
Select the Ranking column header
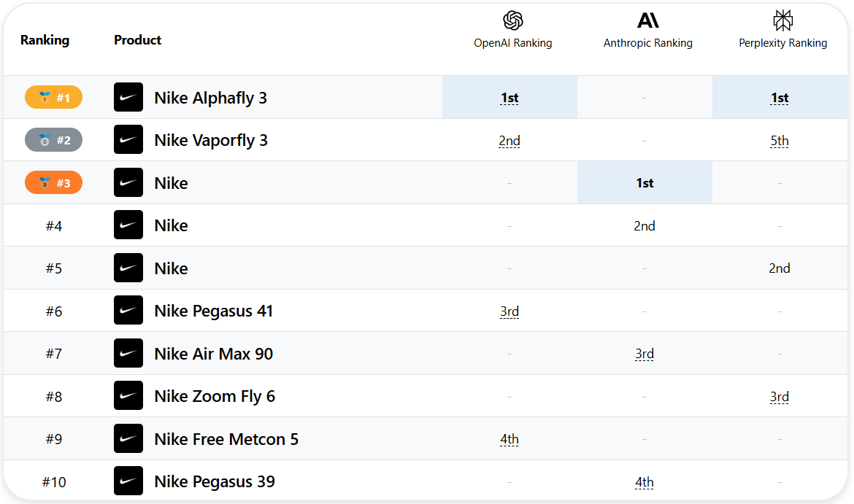[45, 39]
